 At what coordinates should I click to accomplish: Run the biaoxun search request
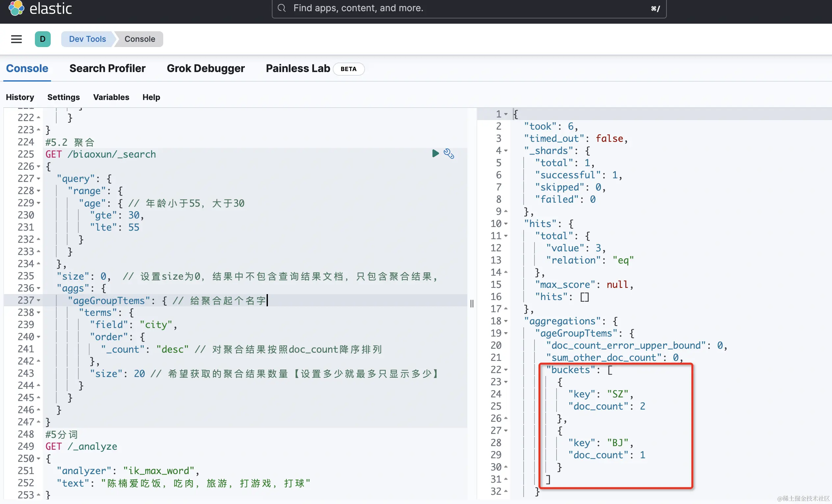[435, 154]
